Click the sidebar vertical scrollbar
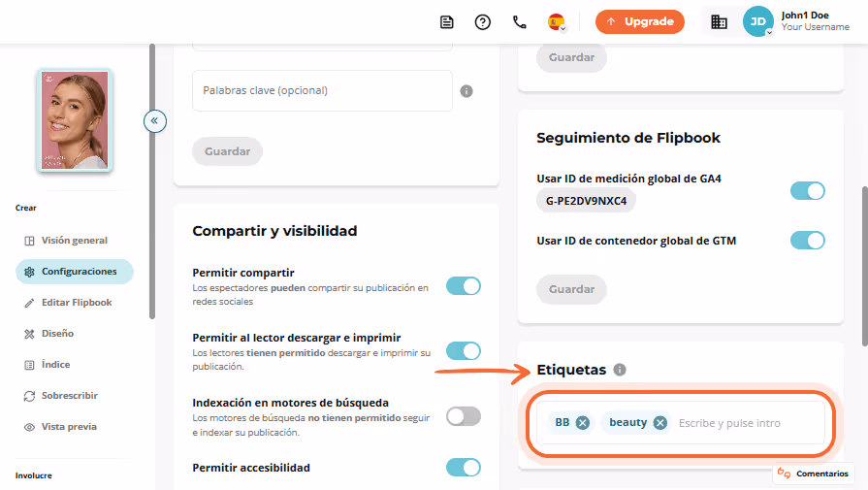 [152, 181]
